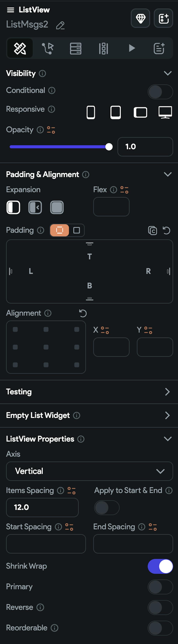Click the Items Spacing input field
Image resolution: width=178 pixels, height=644 pixels.
[42, 507]
